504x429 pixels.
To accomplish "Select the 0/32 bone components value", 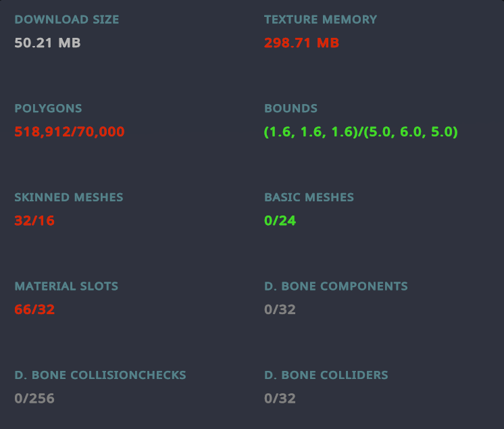I will (280, 310).
